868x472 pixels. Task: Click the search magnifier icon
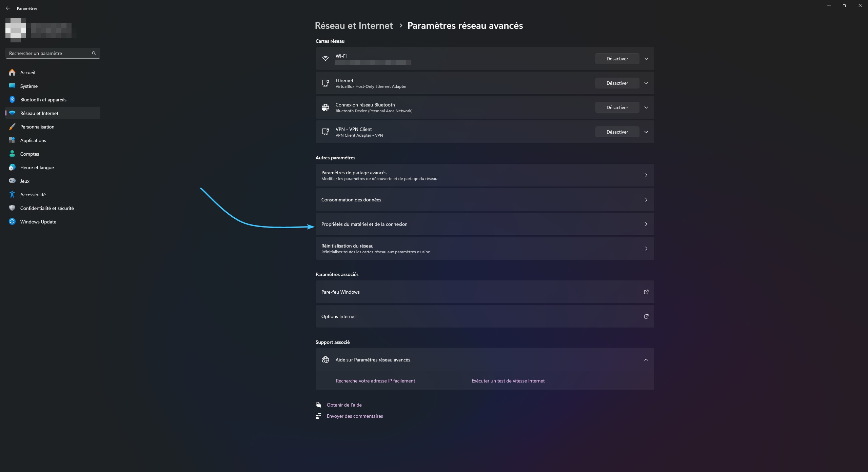coord(94,53)
